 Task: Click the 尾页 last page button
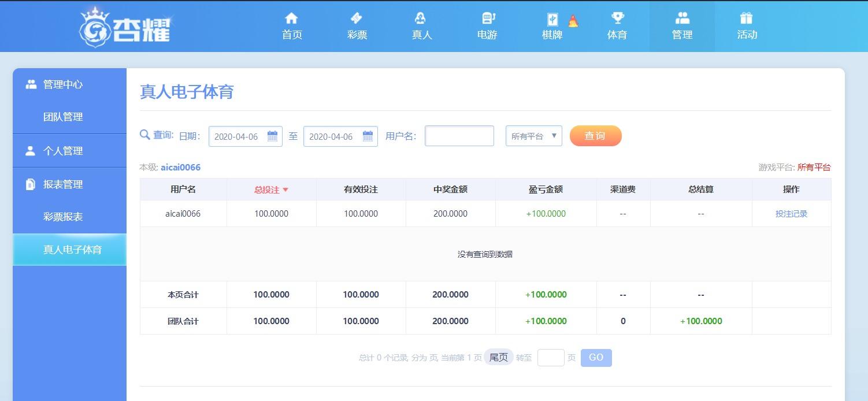tap(498, 358)
